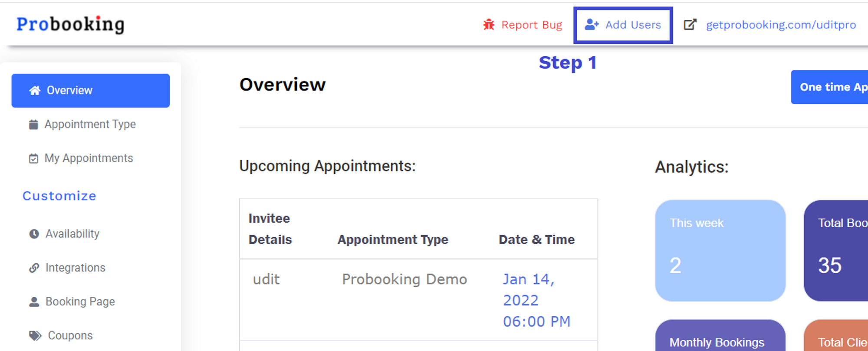Screen dimensions: 868x351
Task: Click the home icon in Overview
Action: (x=35, y=90)
